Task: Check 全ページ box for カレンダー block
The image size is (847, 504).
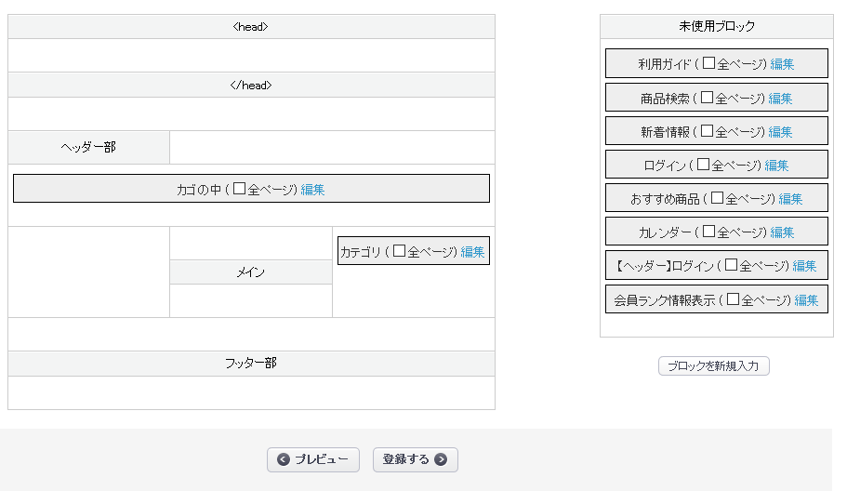Action: (x=708, y=232)
